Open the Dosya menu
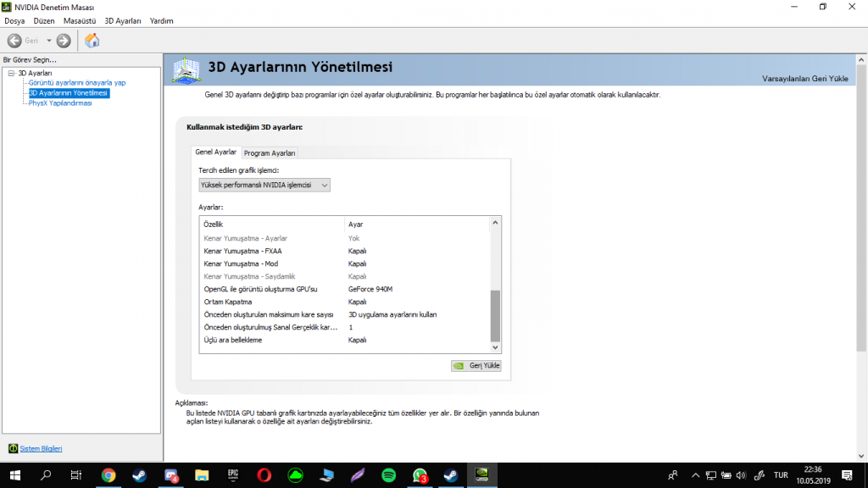The height and width of the screenshot is (488, 868). tap(14, 21)
